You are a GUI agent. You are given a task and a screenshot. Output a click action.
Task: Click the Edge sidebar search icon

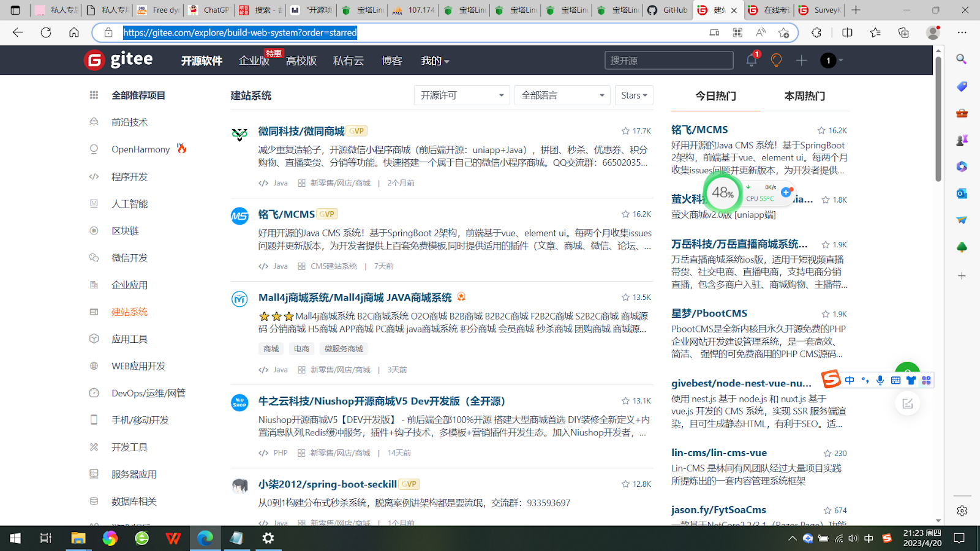pyautogui.click(x=962, y=59)
